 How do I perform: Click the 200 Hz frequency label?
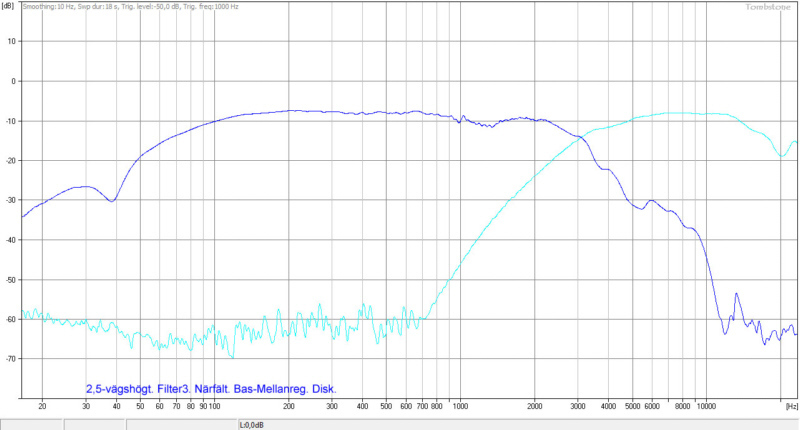(289, 407)
